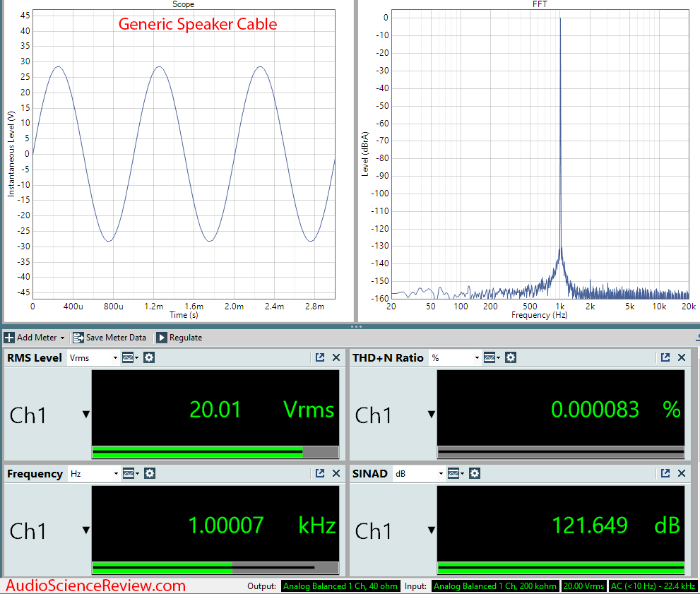Click the SINAD bar graph
Screen dimensions: 700x594
pyautogui.click(x=561, y=568)
